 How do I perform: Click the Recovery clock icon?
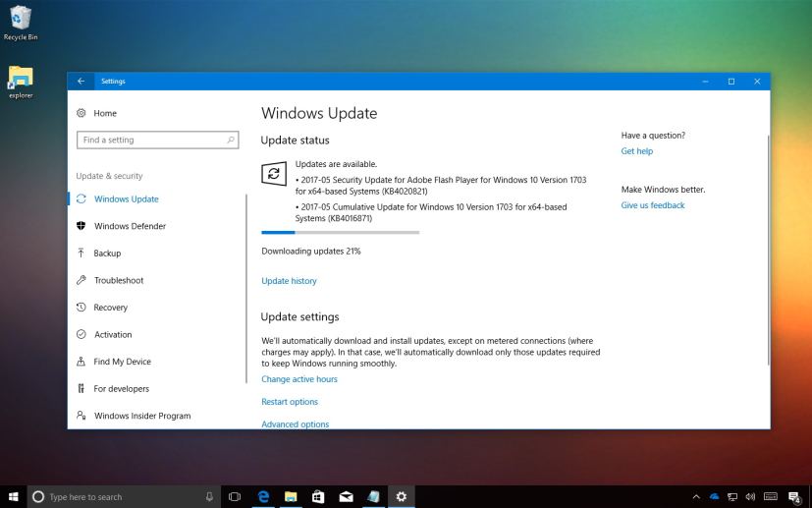(81, 308)
